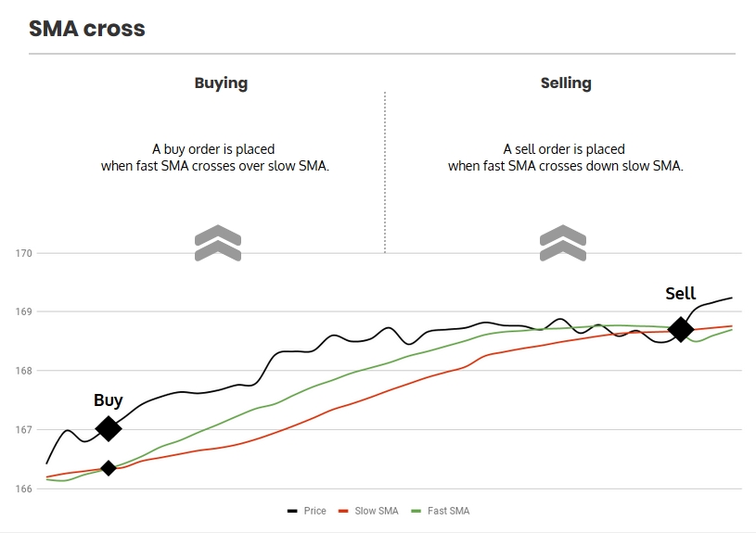756x533 pixels.
Task: Select the large Buy diamond marker
Action: [109, 428]
